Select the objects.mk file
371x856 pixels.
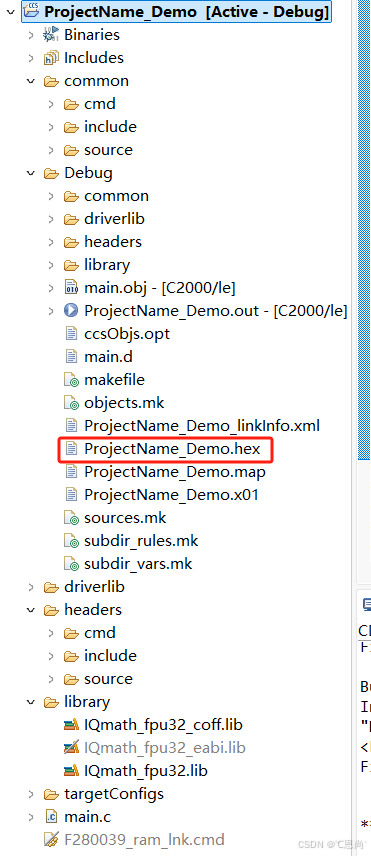pyautogui.click(x=124, y=403)
